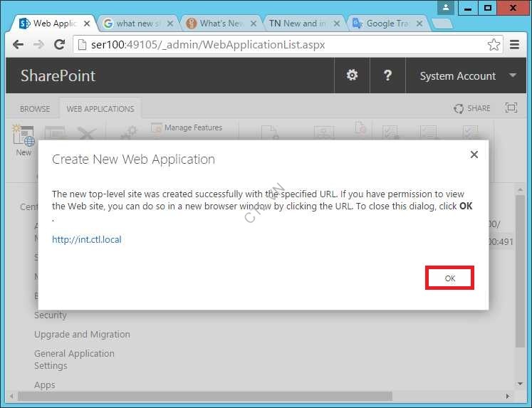Bookmark this page with the star icon

point(494,45)
